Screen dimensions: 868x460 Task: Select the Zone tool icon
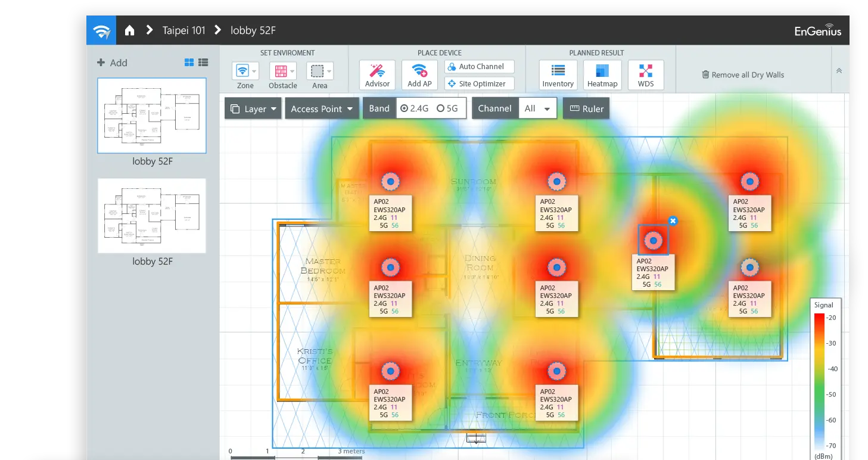click(x=242, y=72)
